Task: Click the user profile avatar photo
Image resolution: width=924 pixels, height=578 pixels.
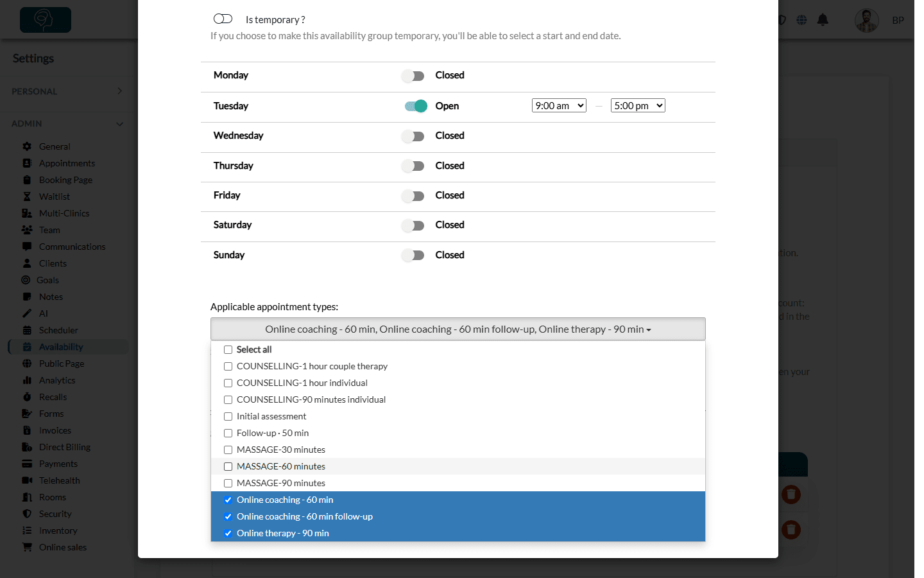Action: pos(866,21)
